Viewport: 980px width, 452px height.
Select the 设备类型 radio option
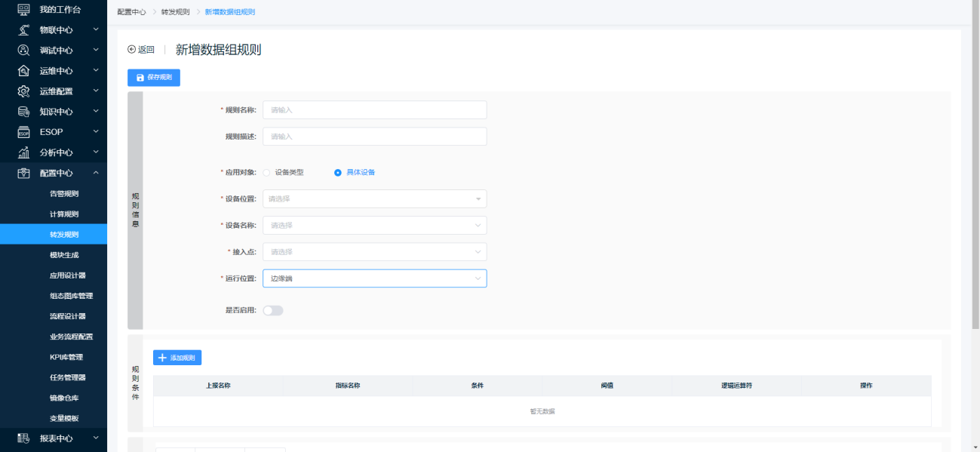(266, 172)
